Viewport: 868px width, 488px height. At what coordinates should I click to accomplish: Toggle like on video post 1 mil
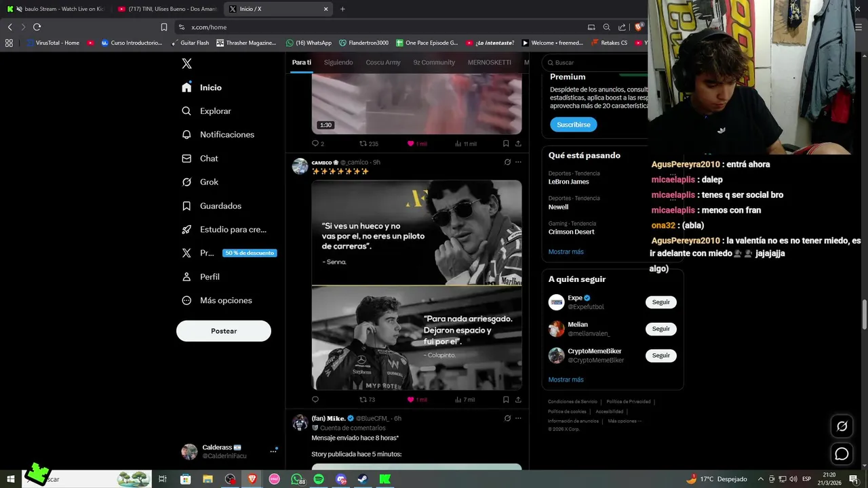(x=416, y=144)
